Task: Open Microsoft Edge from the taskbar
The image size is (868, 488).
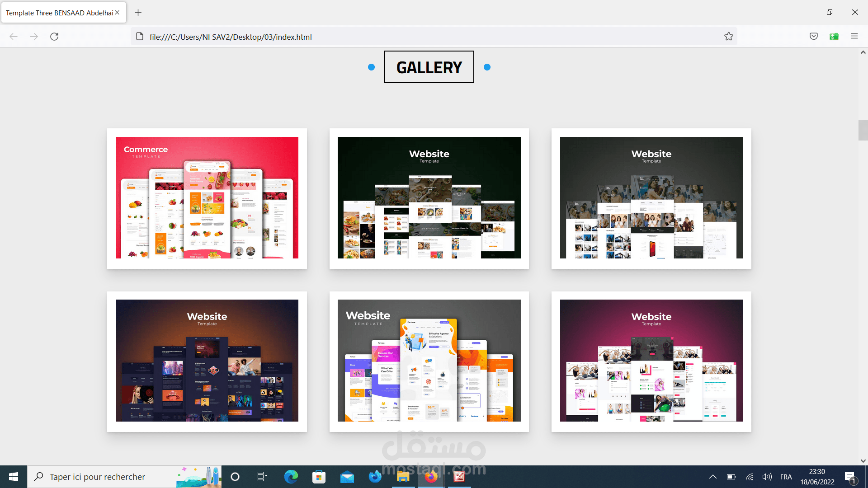Action: click(291, 476)
